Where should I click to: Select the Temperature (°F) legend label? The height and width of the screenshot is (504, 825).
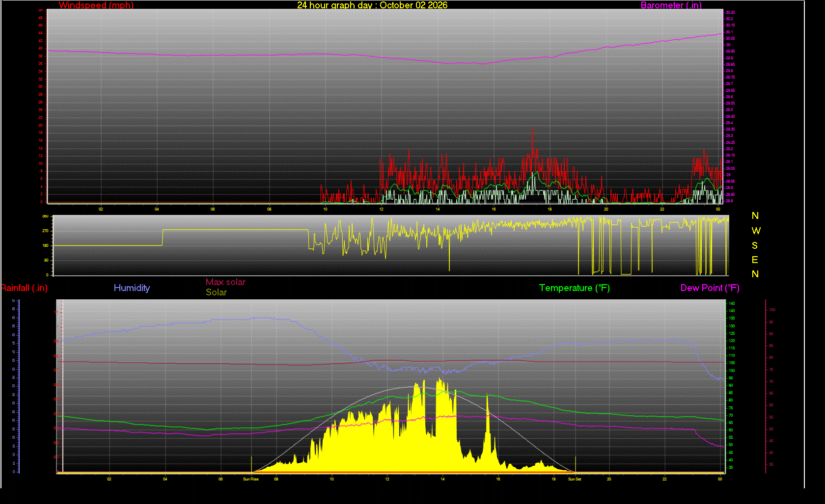[575, 288]
